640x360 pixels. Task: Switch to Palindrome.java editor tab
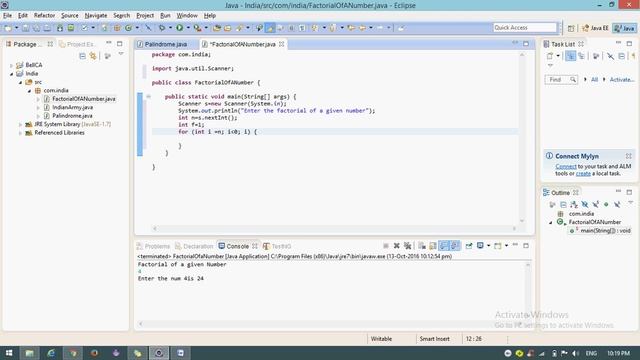pos(166,44)
